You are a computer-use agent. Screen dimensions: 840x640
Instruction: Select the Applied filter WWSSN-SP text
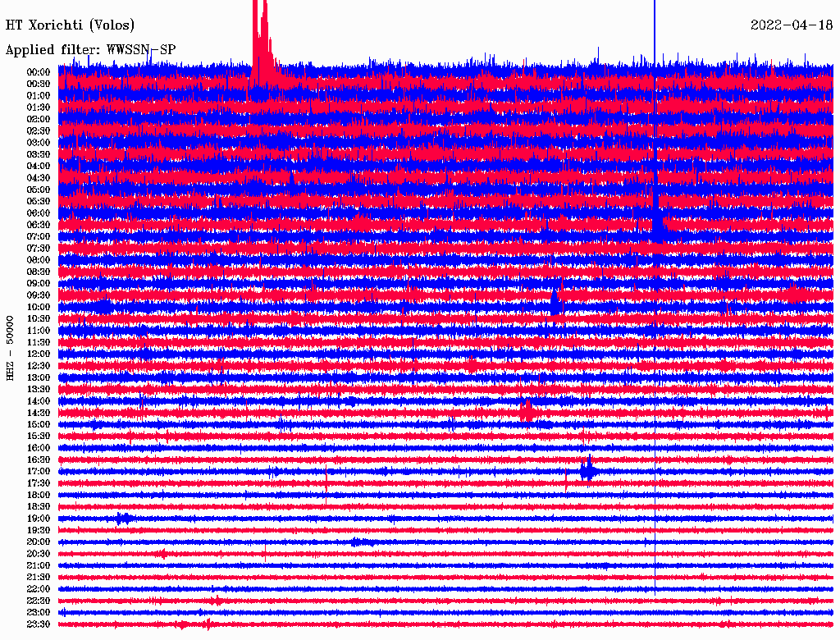[90, 50]
